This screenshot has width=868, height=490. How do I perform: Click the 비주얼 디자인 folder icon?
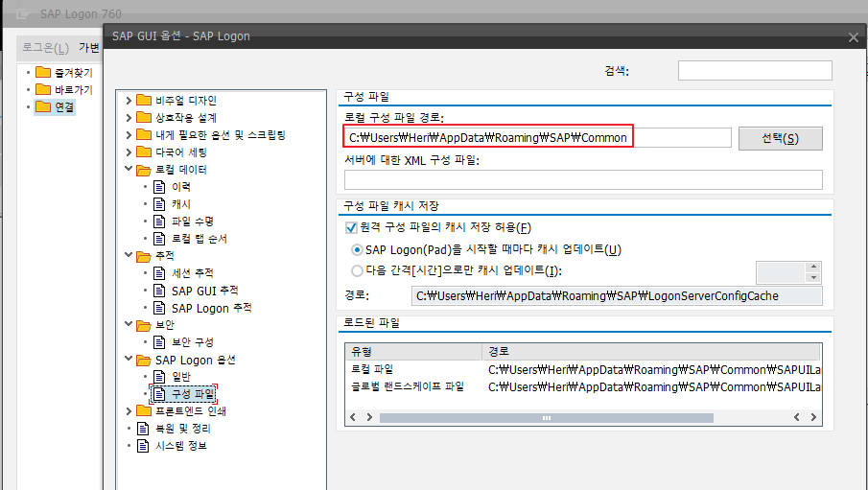coord(144,100)
